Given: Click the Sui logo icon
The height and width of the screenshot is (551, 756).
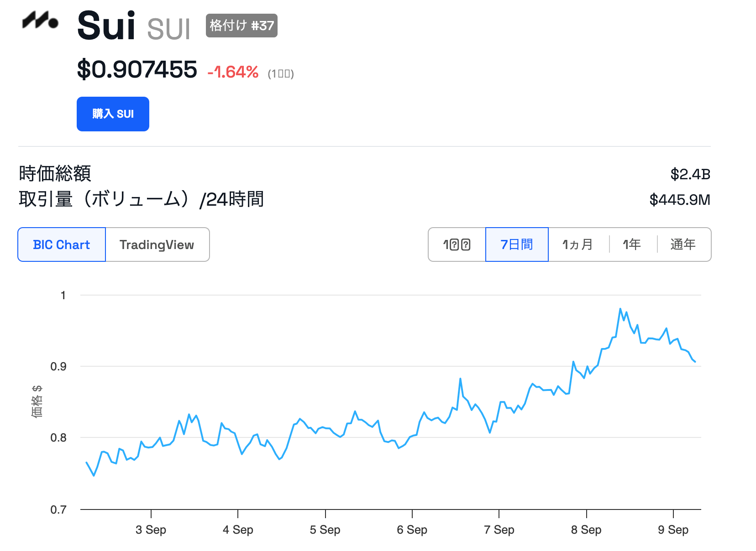Looking at the screenshot, I should [40, 20].
